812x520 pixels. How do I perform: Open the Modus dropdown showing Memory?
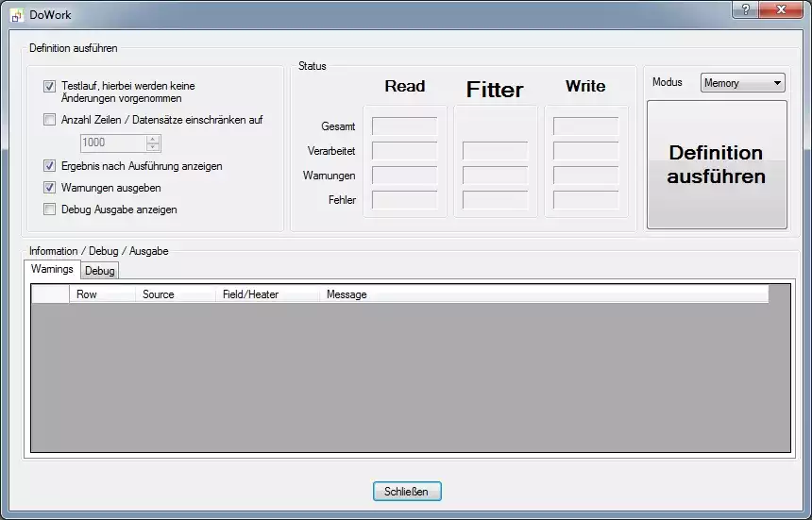coord(743,83)
